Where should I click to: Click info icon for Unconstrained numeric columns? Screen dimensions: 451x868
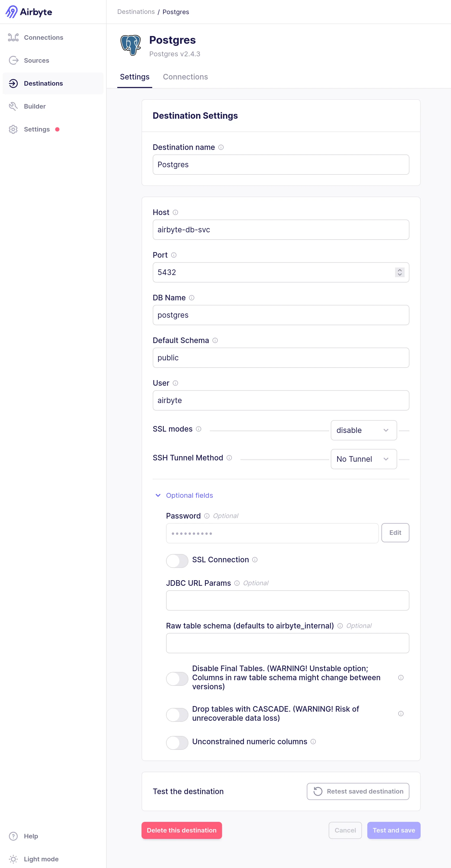[313, 742]
